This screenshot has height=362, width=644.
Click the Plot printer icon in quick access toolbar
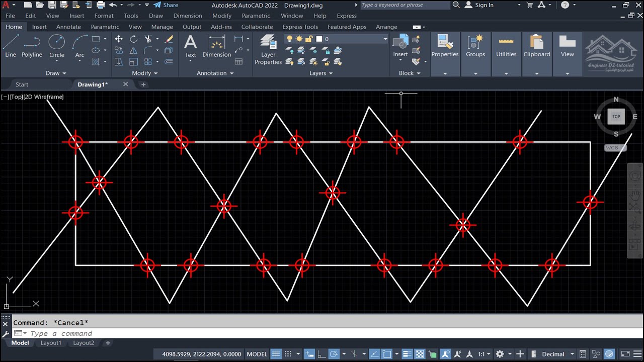pos(101,5)
